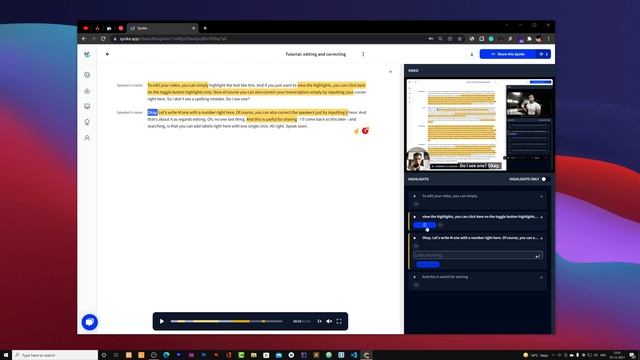The image size is (640, 360).
Task: Open the browser extensions puzzle icon
Action: pos(529,39)
